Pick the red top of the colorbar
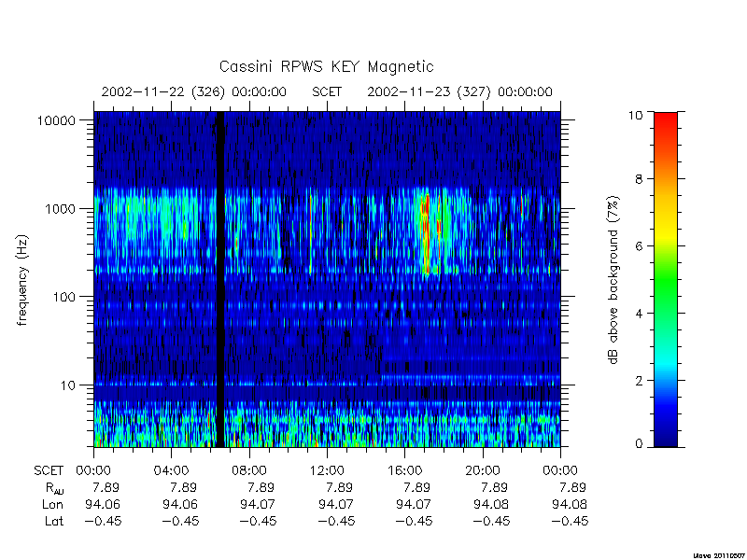This screenshot has width=747, height=560. 666,121
